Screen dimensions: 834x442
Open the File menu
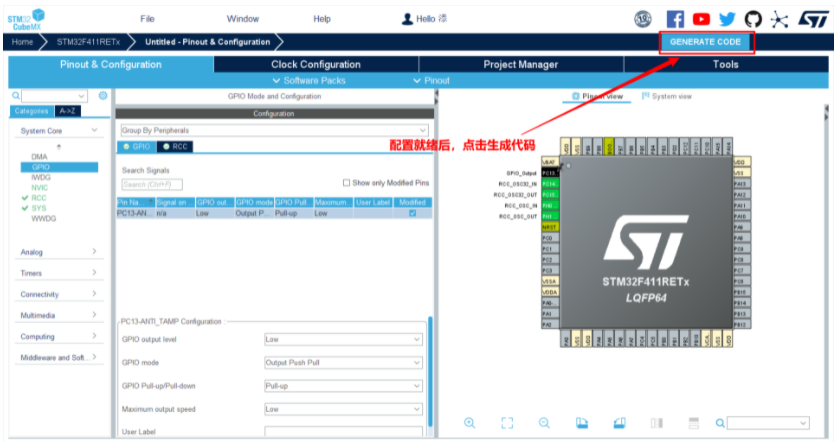click(x=147, y=19)
